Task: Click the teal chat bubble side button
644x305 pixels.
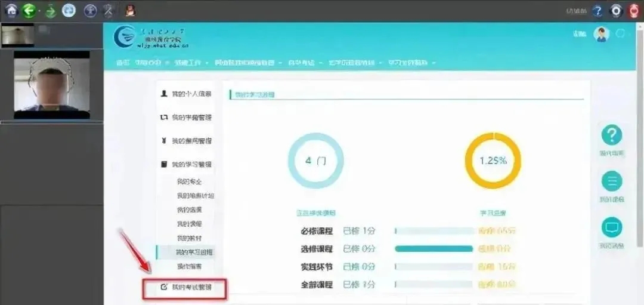Action: coord(611,227)
